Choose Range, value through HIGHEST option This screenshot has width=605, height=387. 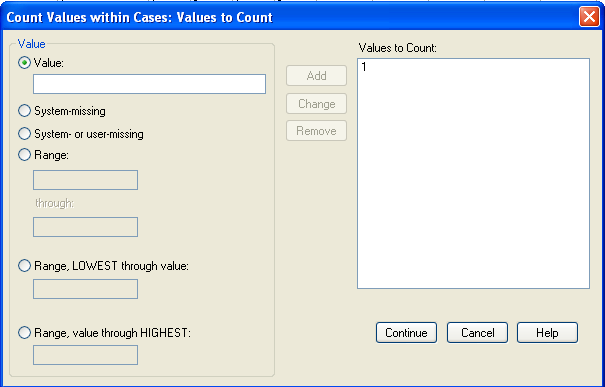(x=24, y=333)
